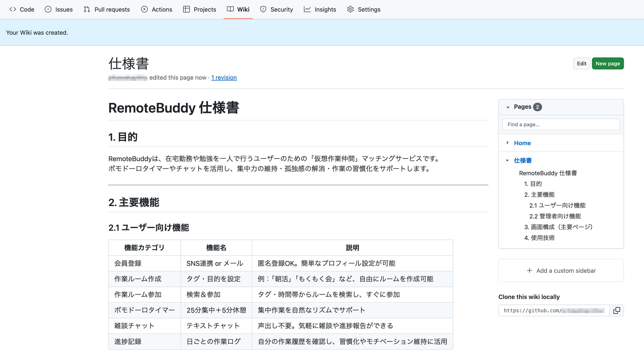Click the Pull requests branch icon
Viewport: 644px width, 357px height.
[87, 9]
